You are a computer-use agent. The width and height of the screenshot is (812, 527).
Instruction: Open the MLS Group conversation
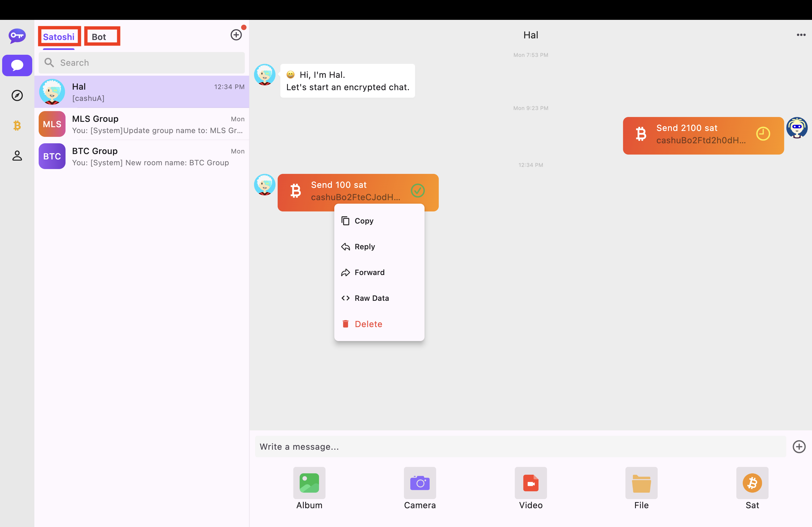(x=142, y=124)
